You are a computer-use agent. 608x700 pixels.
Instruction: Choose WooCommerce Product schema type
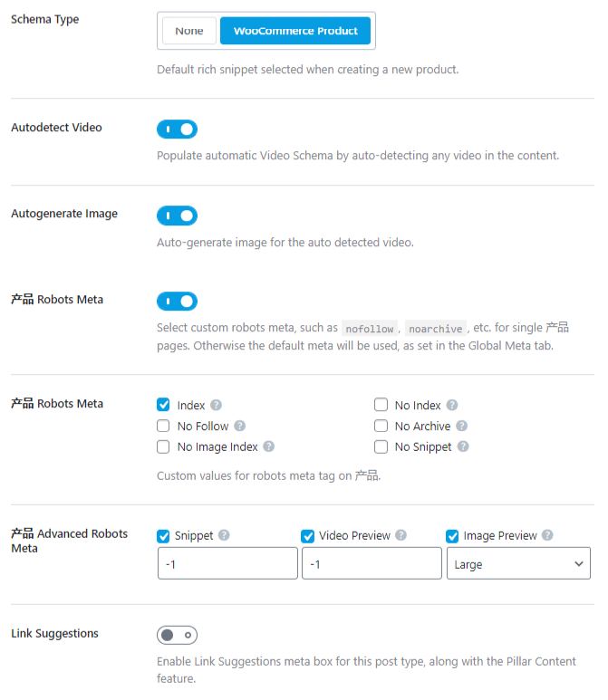295,31
